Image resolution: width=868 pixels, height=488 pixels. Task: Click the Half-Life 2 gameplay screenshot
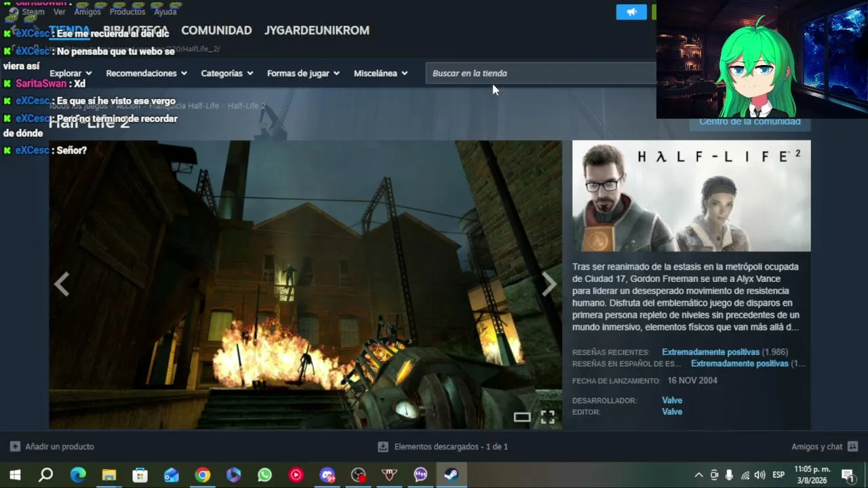pyautogui.click(x=305, y=285)
